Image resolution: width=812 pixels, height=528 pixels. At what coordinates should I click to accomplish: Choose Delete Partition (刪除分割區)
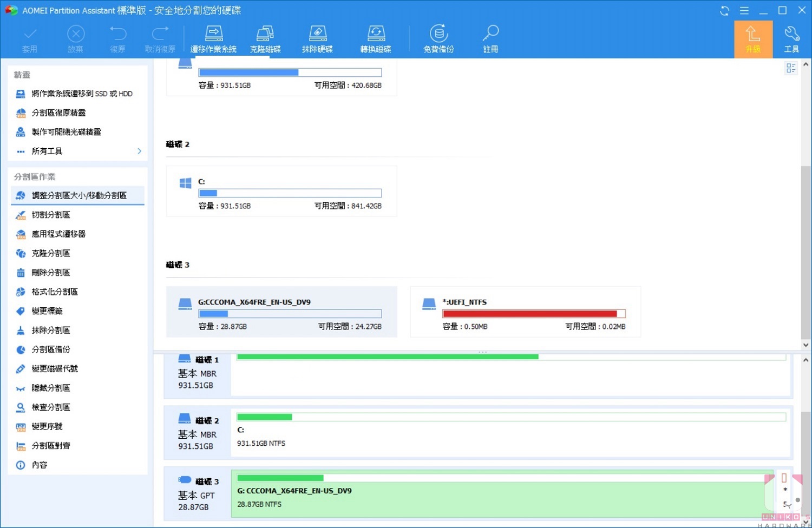point(78,273)
